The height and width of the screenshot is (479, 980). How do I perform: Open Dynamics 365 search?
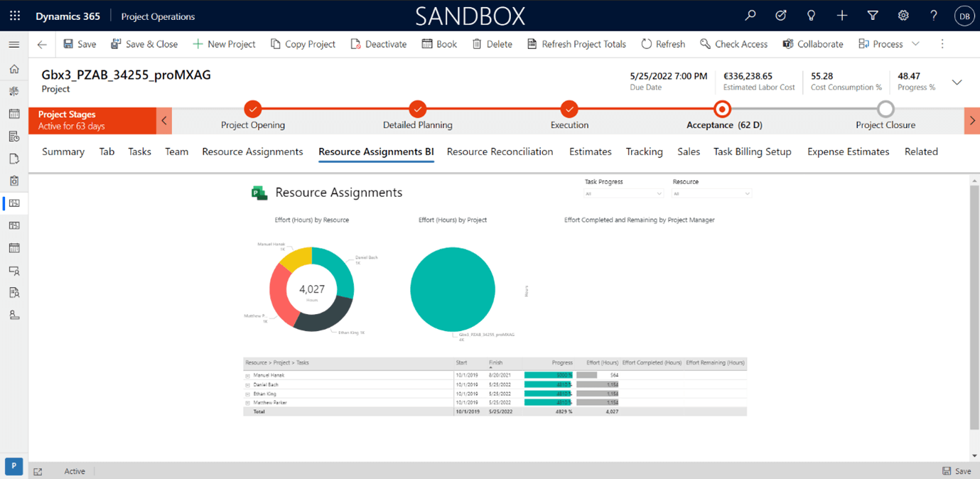[750, 15]
